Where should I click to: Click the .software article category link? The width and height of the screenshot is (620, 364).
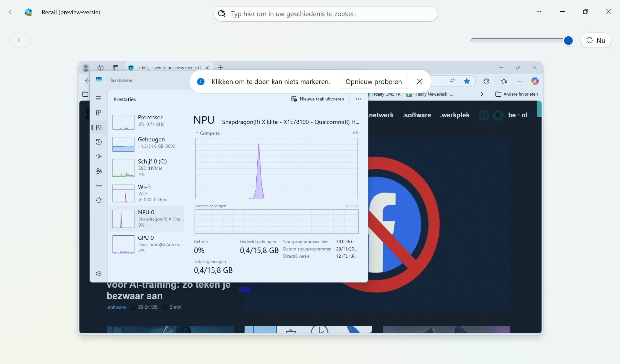[116, 307]
